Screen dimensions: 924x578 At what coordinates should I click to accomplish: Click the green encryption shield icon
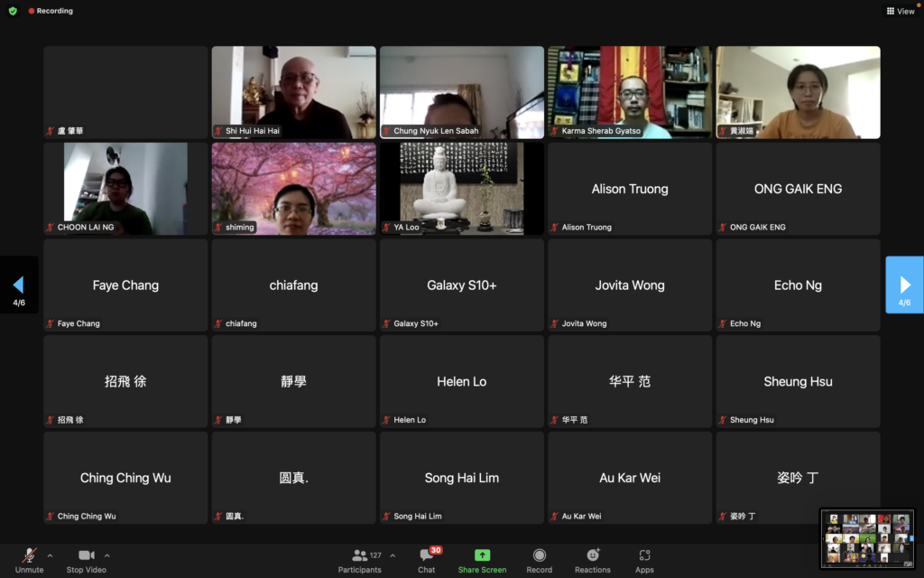click(13, 11)
